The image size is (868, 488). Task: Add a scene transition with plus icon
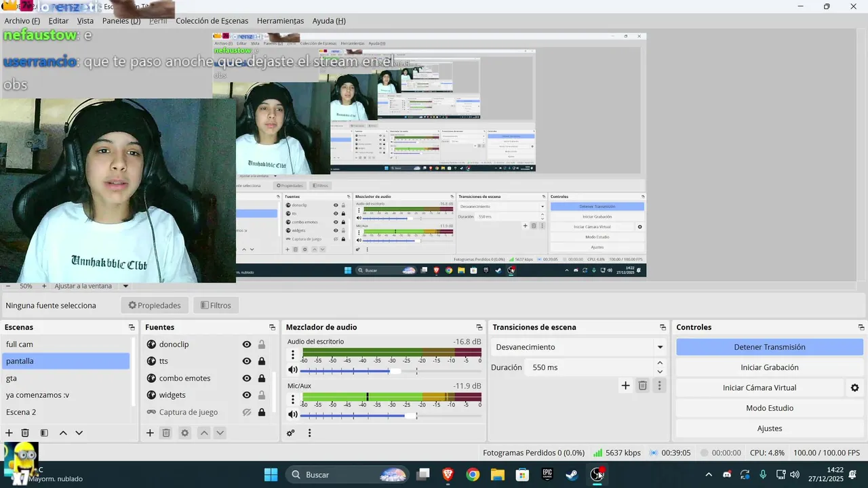pyautogui.click(x=625, y=386)
